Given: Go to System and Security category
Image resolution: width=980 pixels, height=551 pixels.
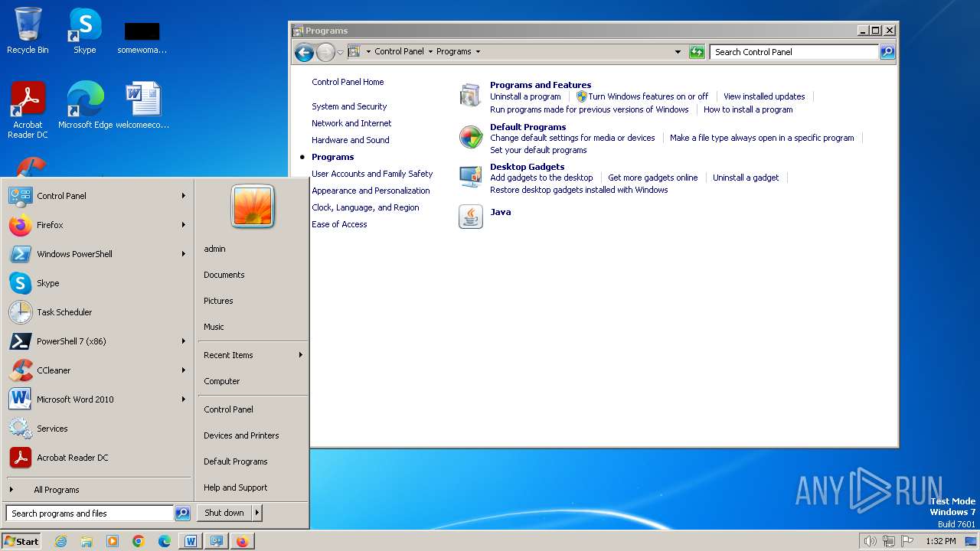Looking at the screenshot, I should tap(349, 106).
